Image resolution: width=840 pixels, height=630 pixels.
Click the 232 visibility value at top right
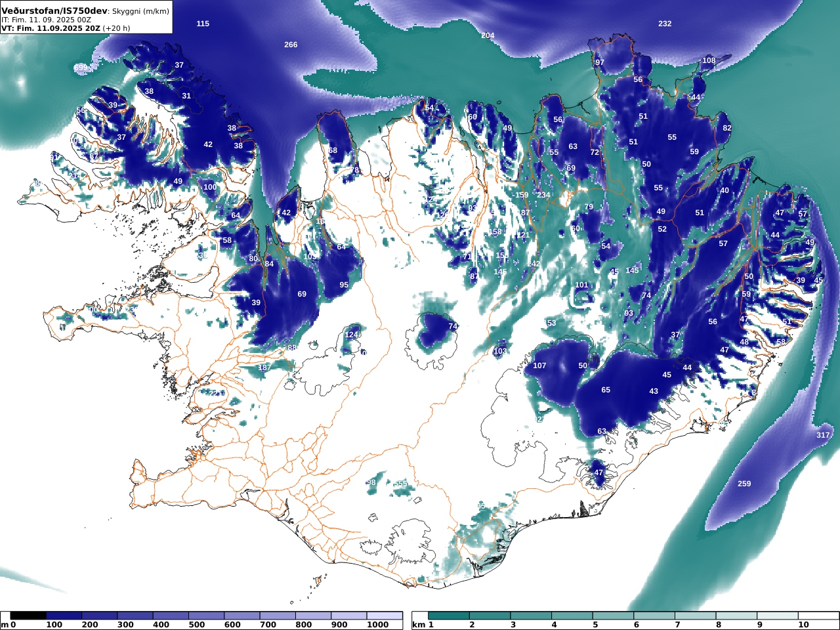665,24
